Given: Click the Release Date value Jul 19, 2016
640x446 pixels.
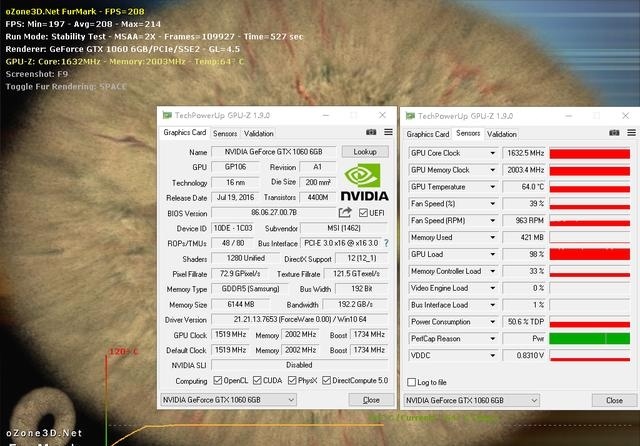Looking at the screenshot, I should click(x=235, y=197).
